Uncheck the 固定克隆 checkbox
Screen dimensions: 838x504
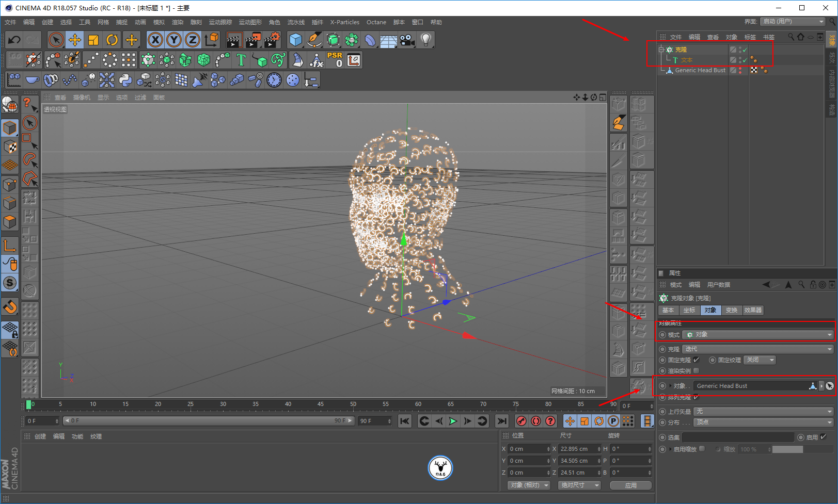pyautogui.click(x=696, y=360)
